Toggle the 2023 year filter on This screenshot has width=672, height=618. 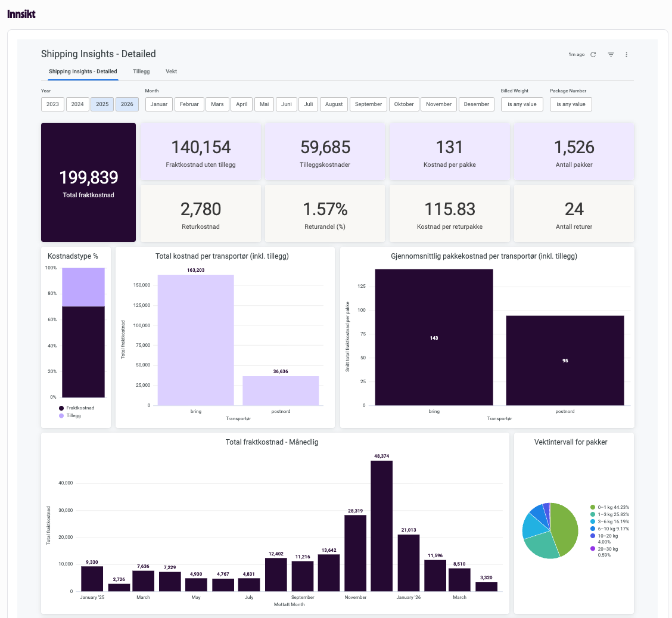pyautogui.click(x=52, y=104)
